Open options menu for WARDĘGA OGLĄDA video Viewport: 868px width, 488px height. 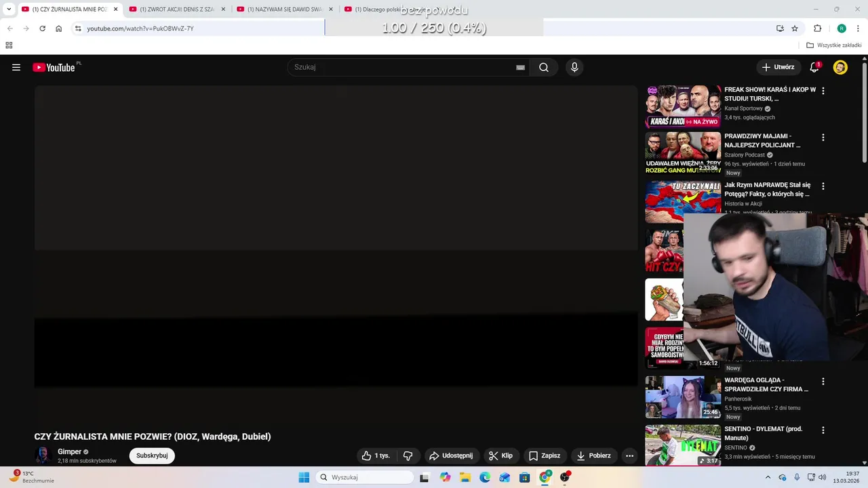[x=823, y=382]
